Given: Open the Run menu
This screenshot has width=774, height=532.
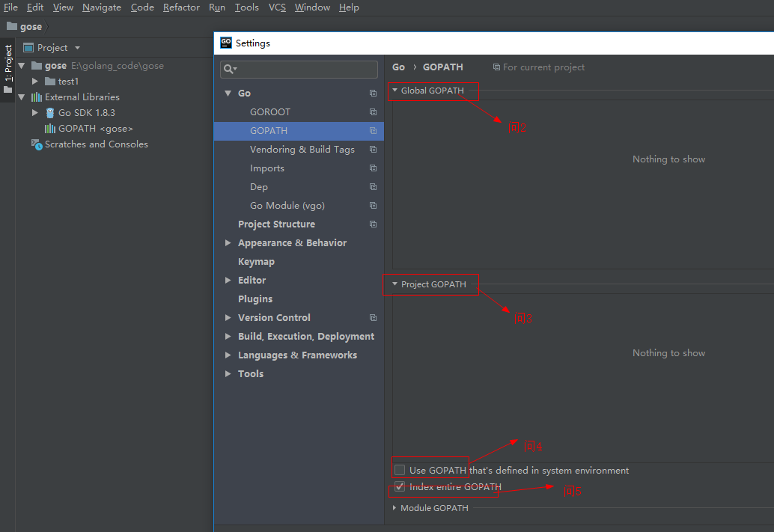Looking at the screenshot, I should [x=216, y=7].
